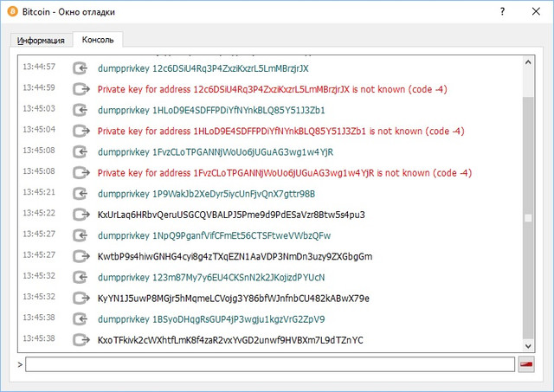Image resolution: width=554 pixels, height=392 pixels.
Task: Select private key output starting KyYN1J5uwP8
Action: [234, 299]
